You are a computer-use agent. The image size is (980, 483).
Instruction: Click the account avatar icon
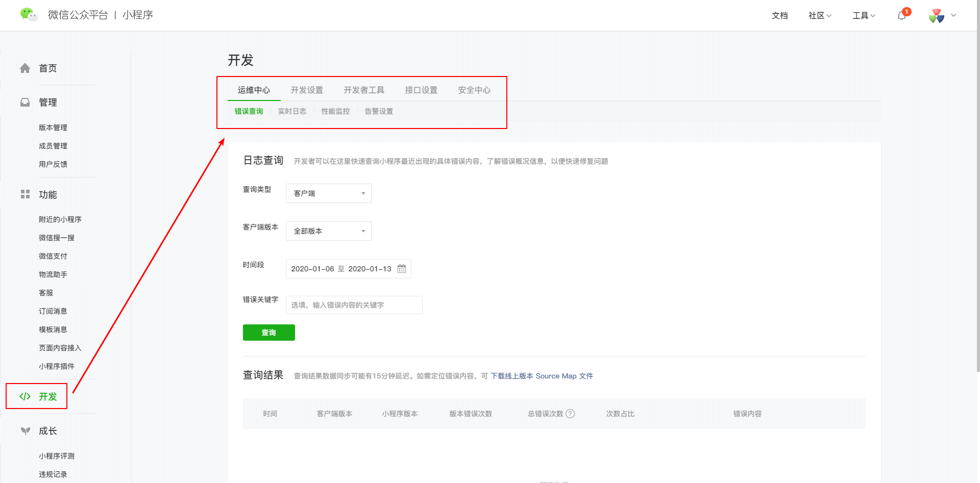coord(937,16)
